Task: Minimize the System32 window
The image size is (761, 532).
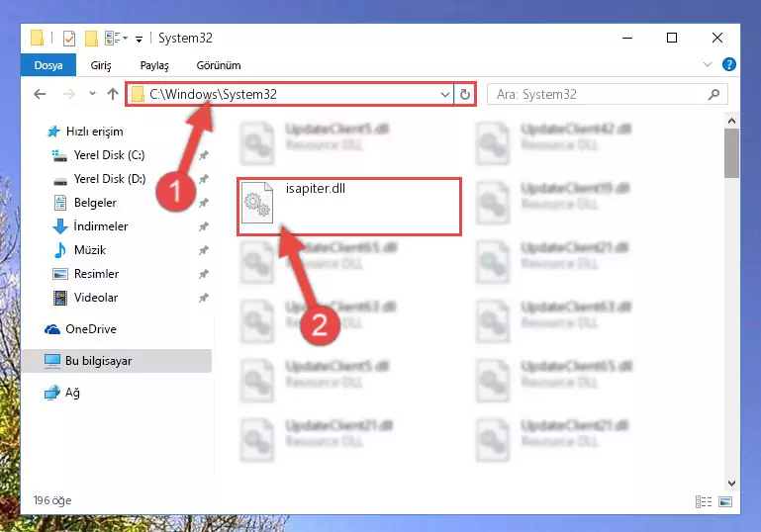Action: pyautogui.click(x=627, y=38)
